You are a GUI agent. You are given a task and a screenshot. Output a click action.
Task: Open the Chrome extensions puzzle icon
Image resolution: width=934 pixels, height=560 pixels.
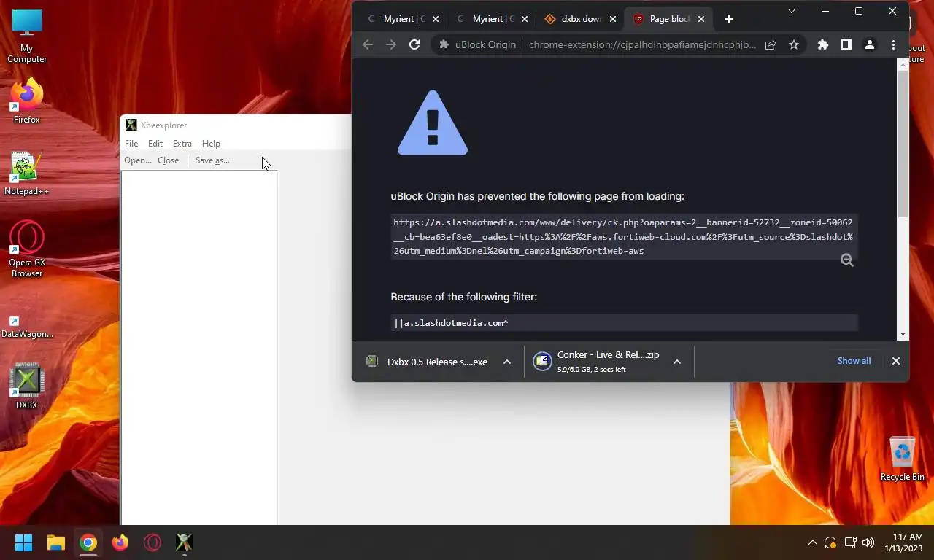(x=823, y=44)
